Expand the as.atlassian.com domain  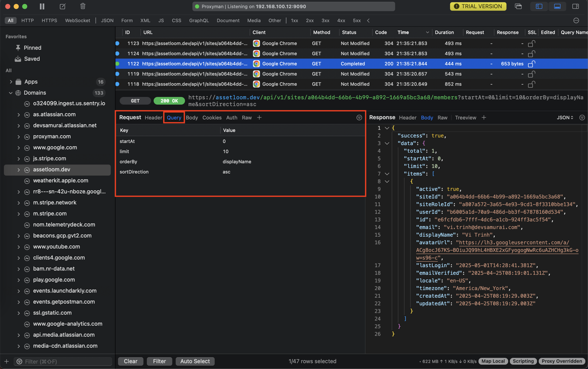coord(19,115)
